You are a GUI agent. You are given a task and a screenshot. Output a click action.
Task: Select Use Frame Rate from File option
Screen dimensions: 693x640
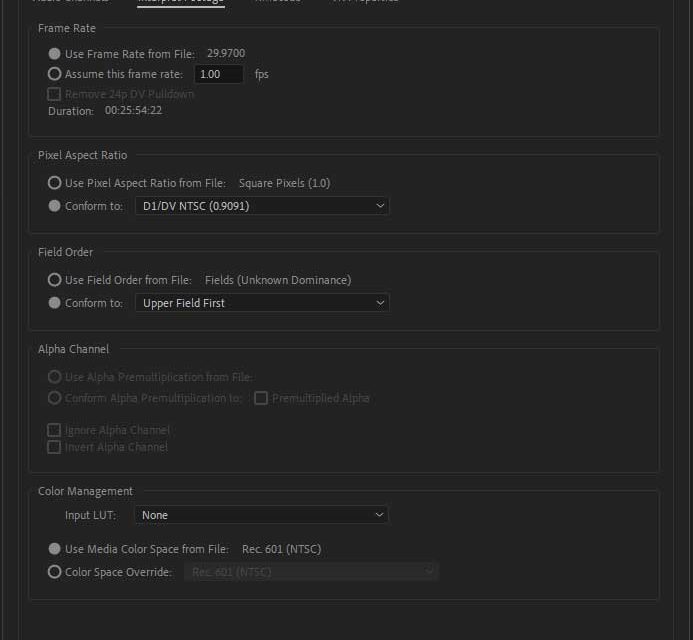pos(55,54)
